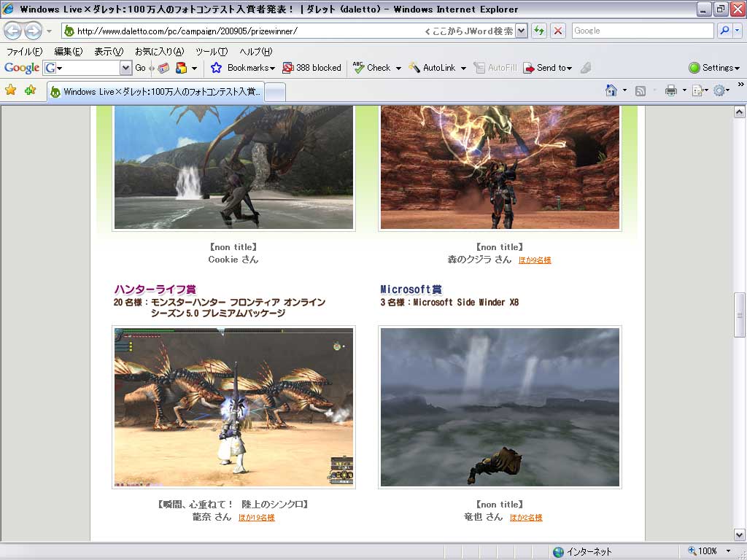Open the zoom level dropdown arrow
This screenshot has width=747, height=560.
pyautogui.click(x=728, y=551)
